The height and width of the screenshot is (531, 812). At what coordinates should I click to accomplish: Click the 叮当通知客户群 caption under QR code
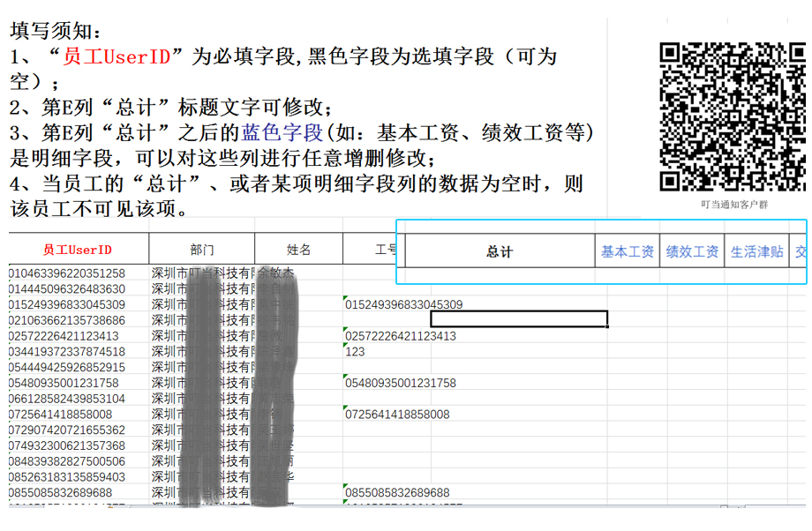(733, 205)
